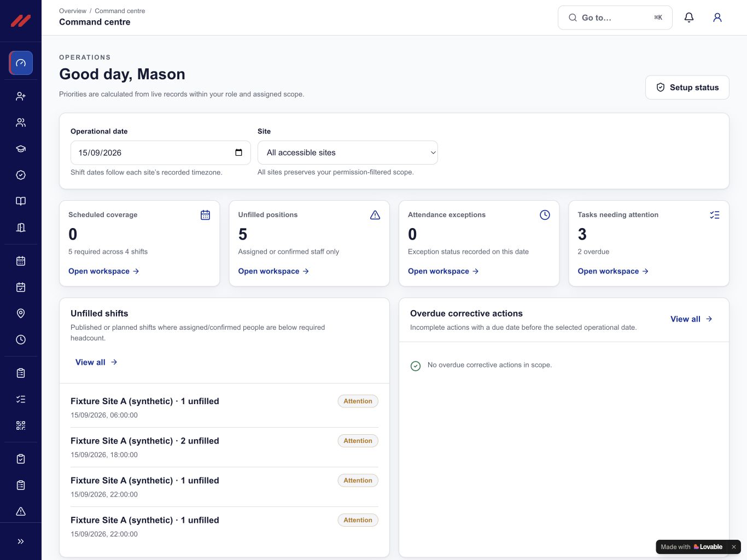Open the Site dropdown

click(x=348, y=153)
